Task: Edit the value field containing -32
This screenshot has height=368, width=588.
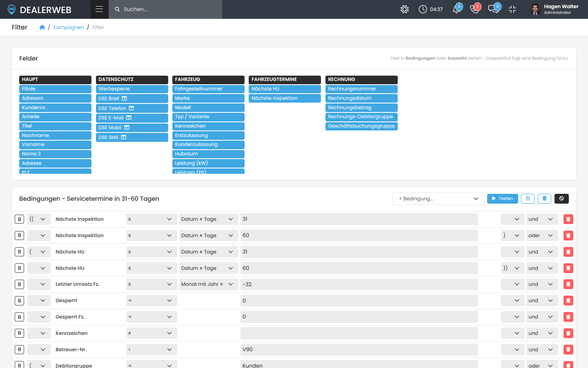Action: [x=359, y=284]
